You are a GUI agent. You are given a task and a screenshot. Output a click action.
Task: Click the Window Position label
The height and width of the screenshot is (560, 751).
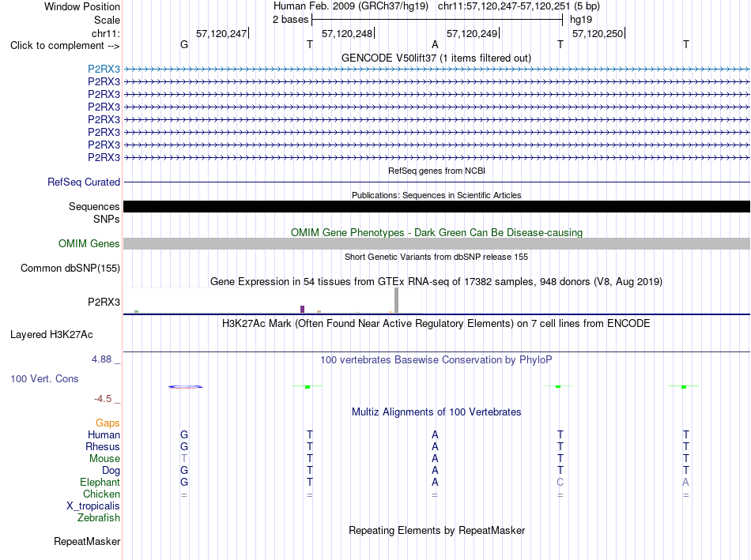click(82, 6)
